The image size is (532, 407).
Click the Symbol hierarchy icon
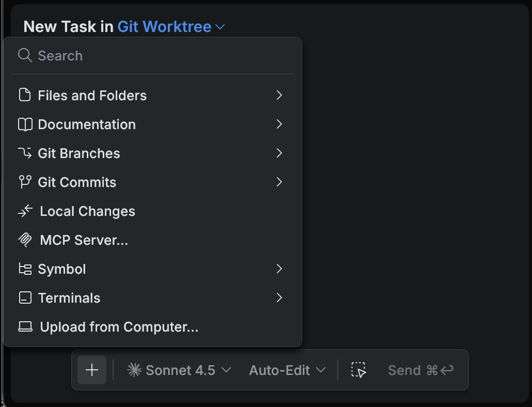coord(25,269)
